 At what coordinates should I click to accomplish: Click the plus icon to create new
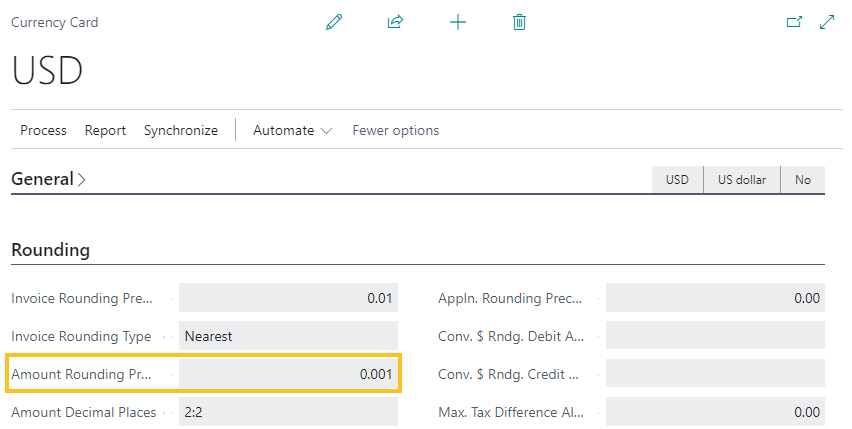[457, 22]
